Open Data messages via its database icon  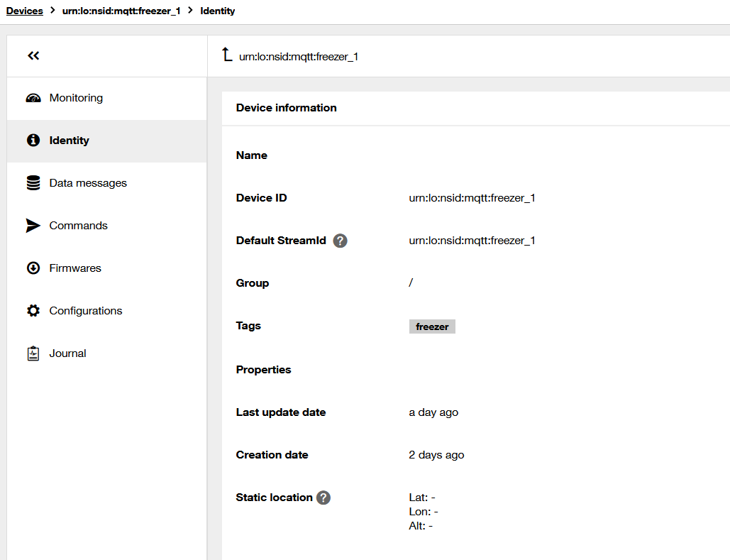(33, 182)
